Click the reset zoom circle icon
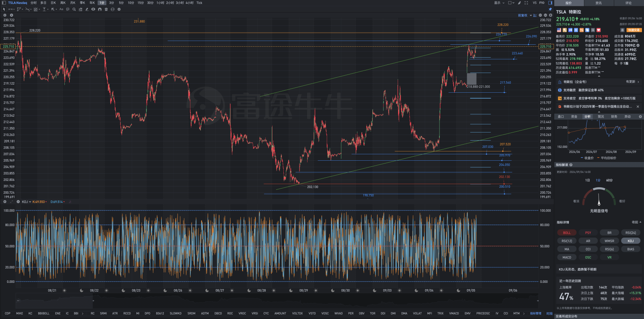The width and height of the screenshot is (644, 319). [x=540, y=15]
